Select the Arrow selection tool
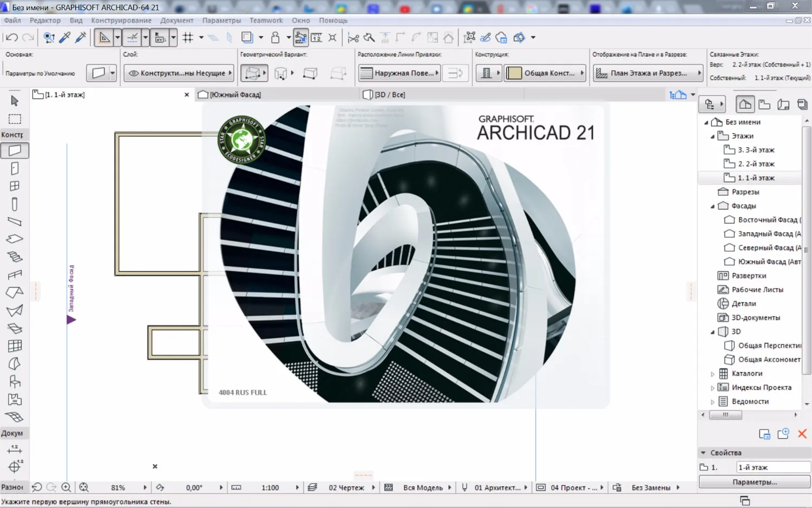Image resolution: width=812 pixels, height=508 pixels. coord(15,101)
